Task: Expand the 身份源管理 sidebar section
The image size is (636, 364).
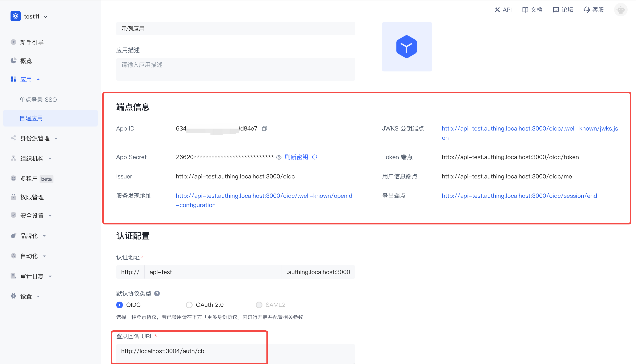Action: 56,138
